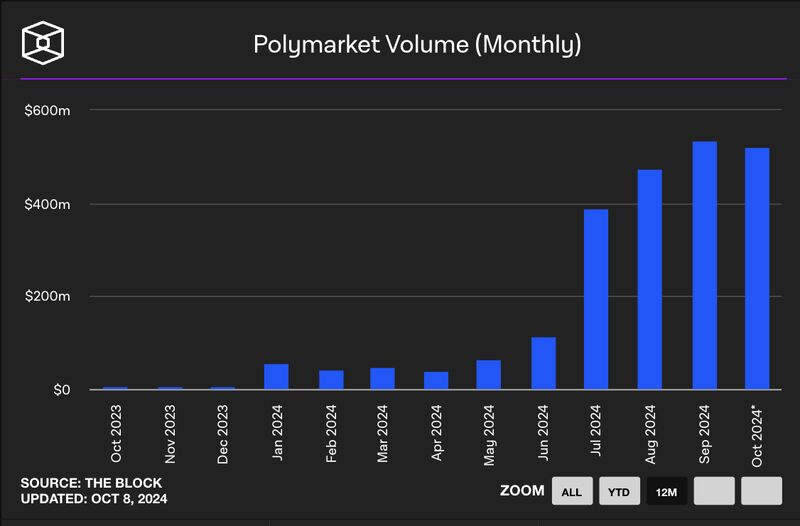Screen dimensions: 800x526
Task: Click the blank zoom button after 12M
Action: click(x=714, y=491)
